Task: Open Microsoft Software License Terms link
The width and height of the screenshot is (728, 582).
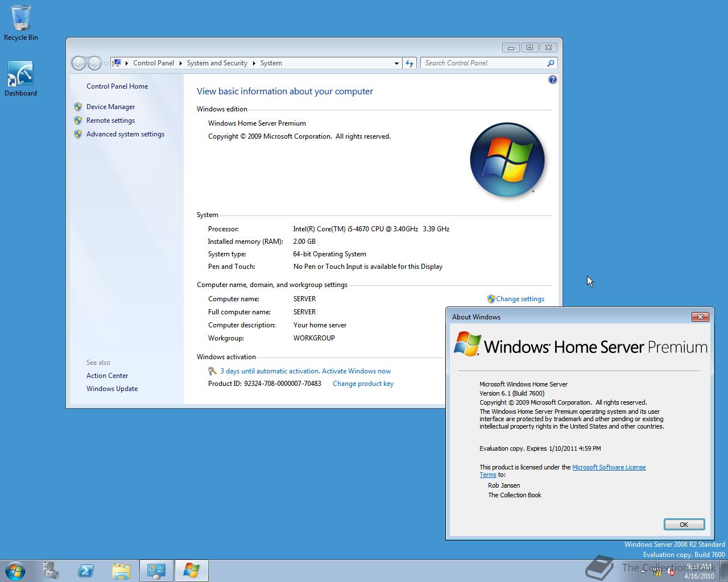Action: tap(609, 467)
